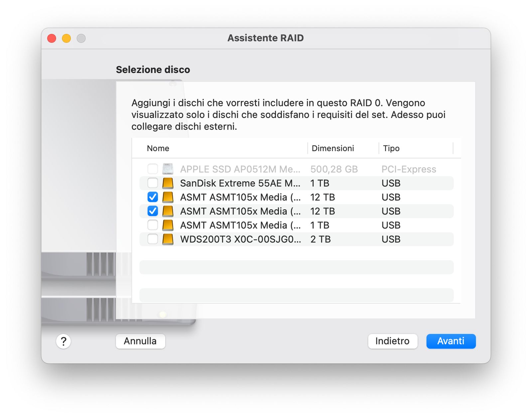Sort by the Nome column header
The width and height of the screenshot is (532, 418).
pyautogui.click(x=158, y=148)
